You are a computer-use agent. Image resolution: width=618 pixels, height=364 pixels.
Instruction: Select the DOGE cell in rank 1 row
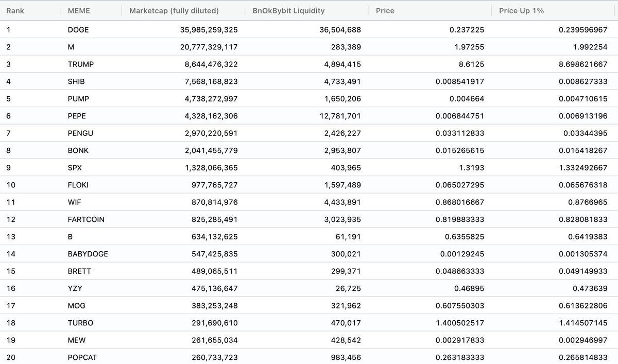point(78,30)
